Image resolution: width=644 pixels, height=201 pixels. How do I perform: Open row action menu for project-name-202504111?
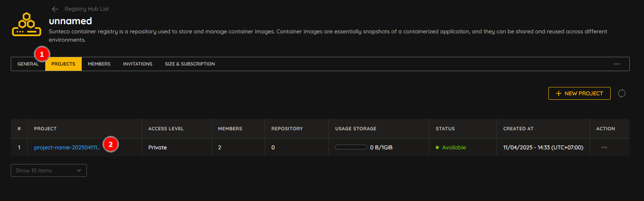click(604, 147)
